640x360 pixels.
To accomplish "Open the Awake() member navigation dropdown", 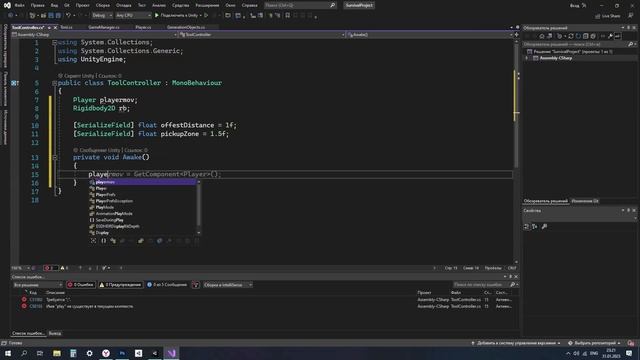I will pos(430,35).
